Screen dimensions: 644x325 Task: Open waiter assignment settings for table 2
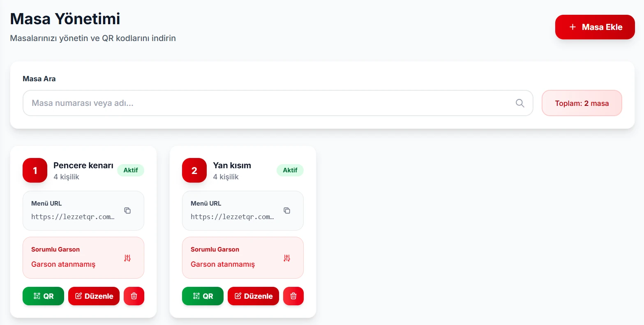point(287,258)
